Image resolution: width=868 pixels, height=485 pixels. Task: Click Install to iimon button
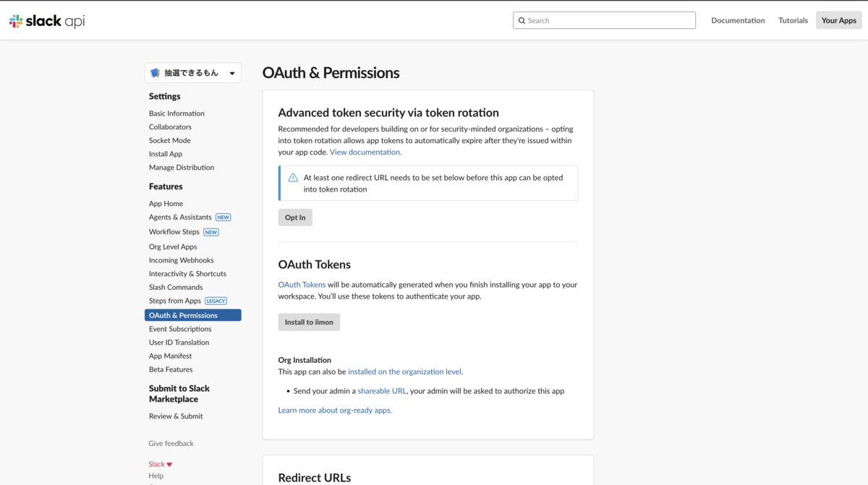coord(309,322)
